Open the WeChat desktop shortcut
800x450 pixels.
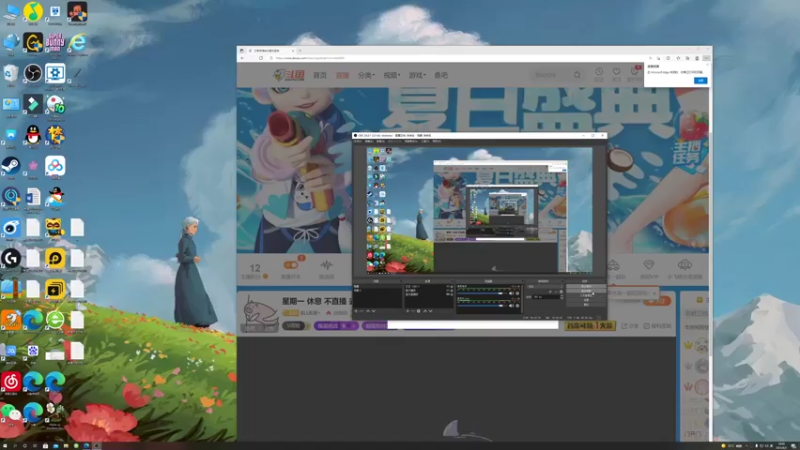coord(11,412)
